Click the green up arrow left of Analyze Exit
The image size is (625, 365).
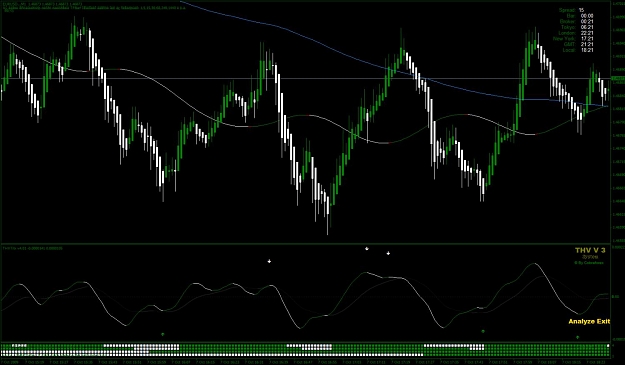pos(483,331)
